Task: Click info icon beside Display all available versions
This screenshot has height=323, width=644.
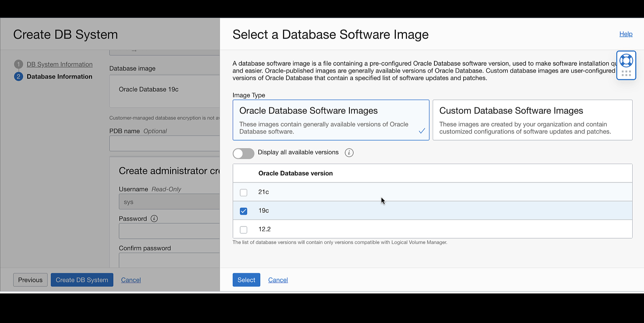Action: coord(349,153)
